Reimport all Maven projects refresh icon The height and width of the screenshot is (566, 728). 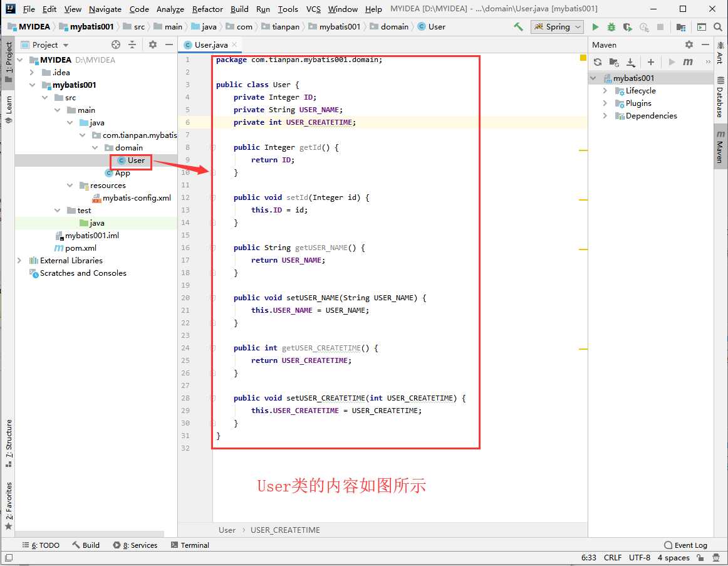598,62
